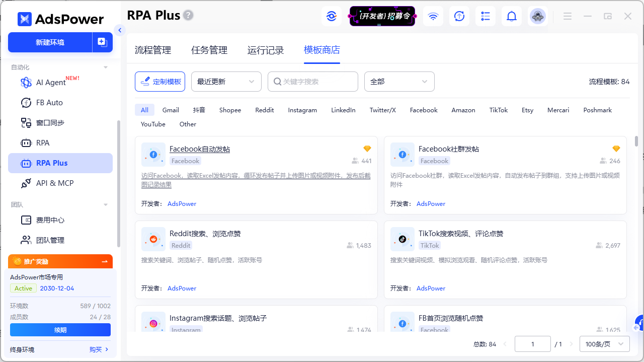Screen dimensions: 644x362
Task: Select the All category filter
Action: click(x=145, y=110)
